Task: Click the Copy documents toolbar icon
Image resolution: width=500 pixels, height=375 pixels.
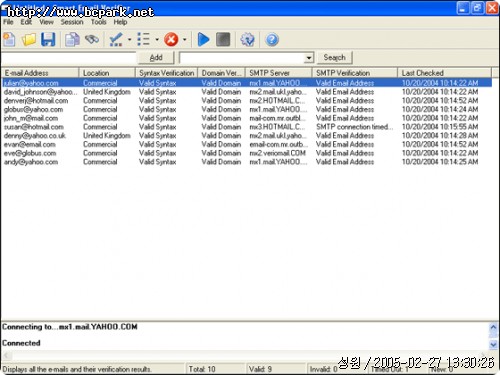Action: (x=72, y=40)
